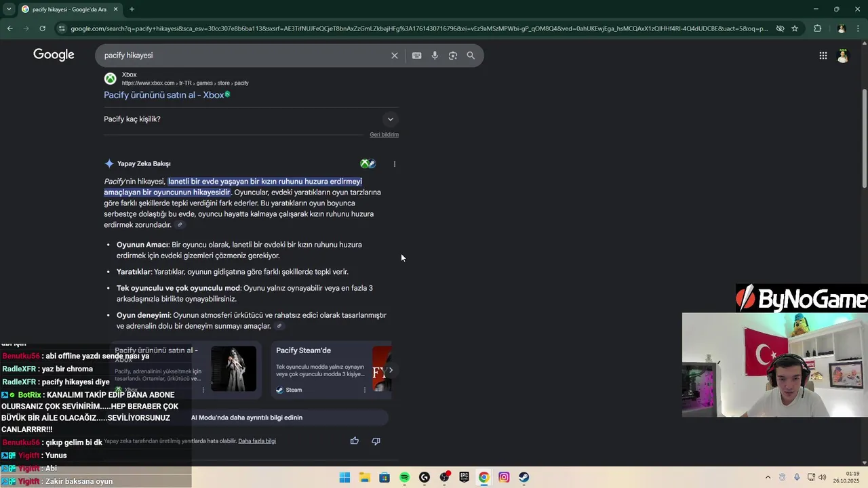Viewport: 868px width, 488px height.
Task: Click the citation link icon after 'erdirmek zorundadır'
Action: point(180,225)
